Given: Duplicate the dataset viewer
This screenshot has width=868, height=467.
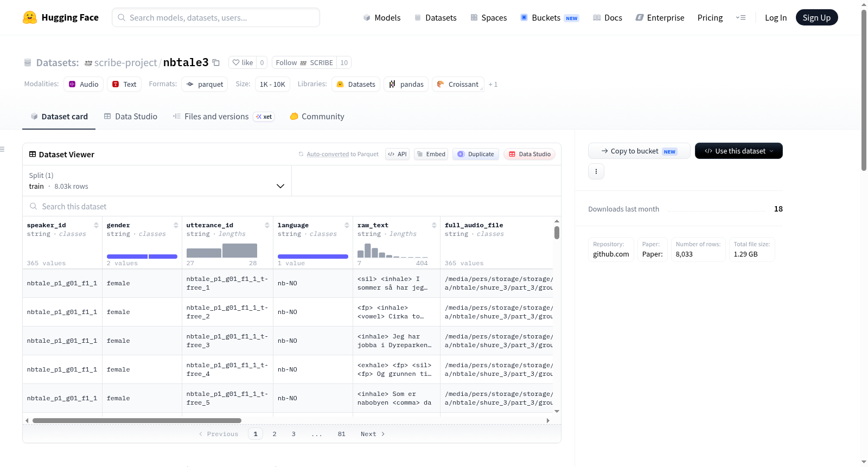Looking at the screenshot, I should [476, 154].
